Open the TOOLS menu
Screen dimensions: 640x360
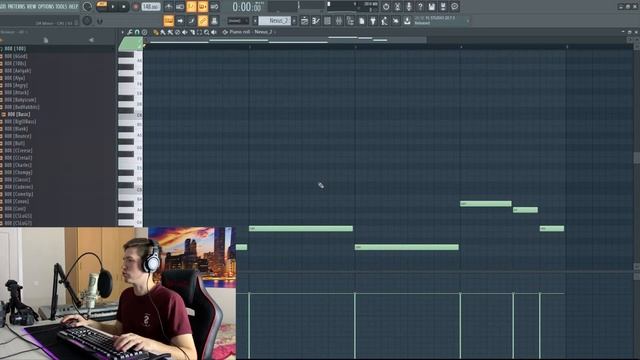click(x=61, y=7)
